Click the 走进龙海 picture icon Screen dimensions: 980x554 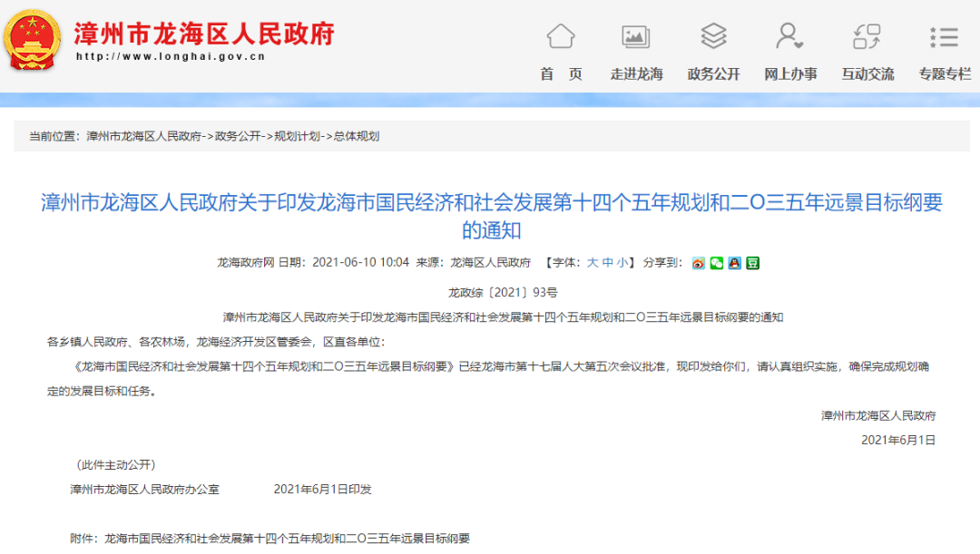click(x=636, y=37)
